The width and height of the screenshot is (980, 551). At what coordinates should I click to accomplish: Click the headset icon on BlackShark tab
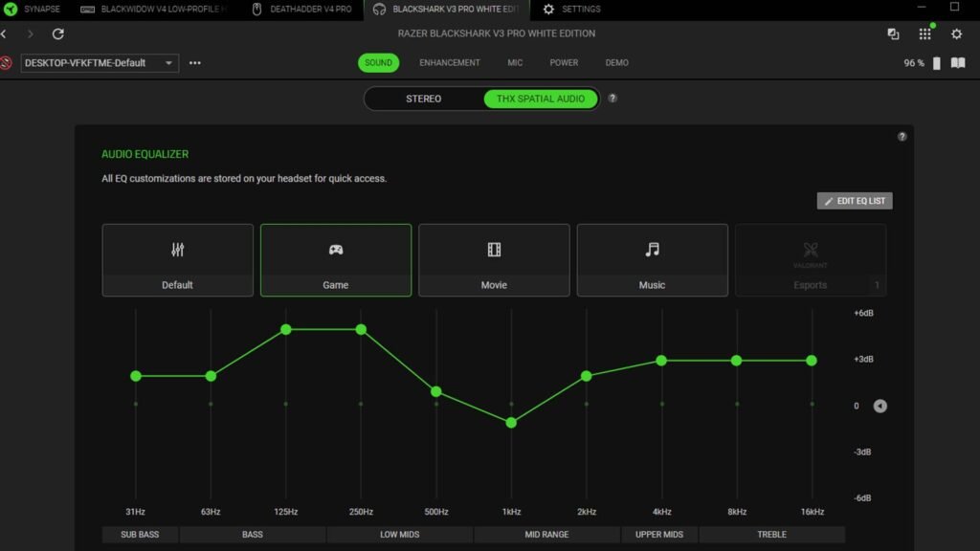(x=379, y=9)
